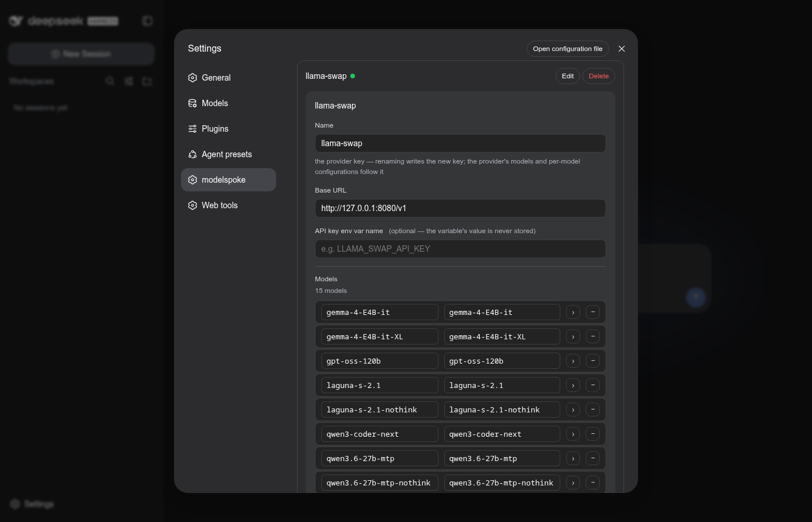Click New Session in background window
The width and height of the screenshot is (812, 522).
pos(81,54)
